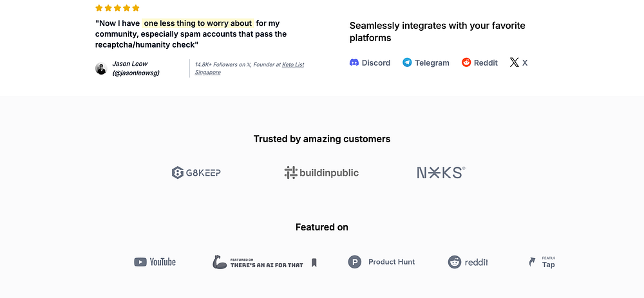Click the five-star rating
The image size is (644, 298).
(x=117, y=8)
